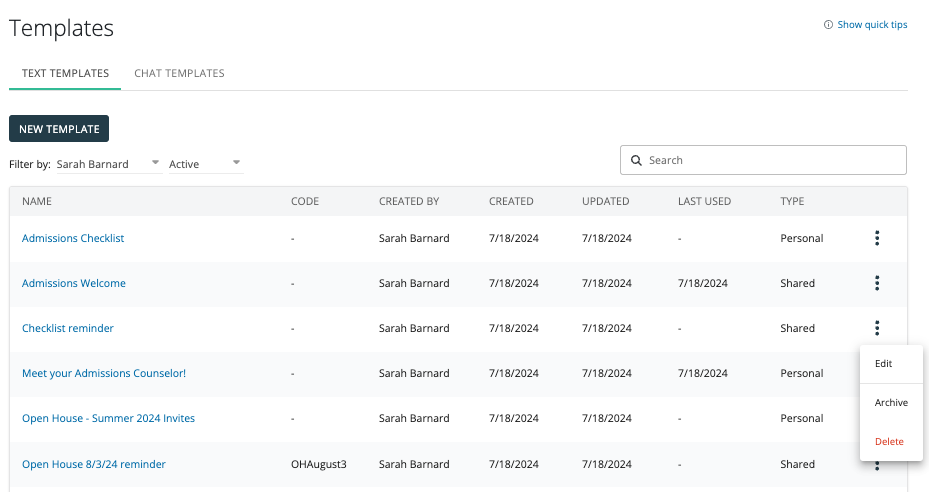Image resolution: width=929 pixels, height=492 pixels.
Task: Click the Open House 8/3/24 reminder link
Action: (x=94, y=464)
